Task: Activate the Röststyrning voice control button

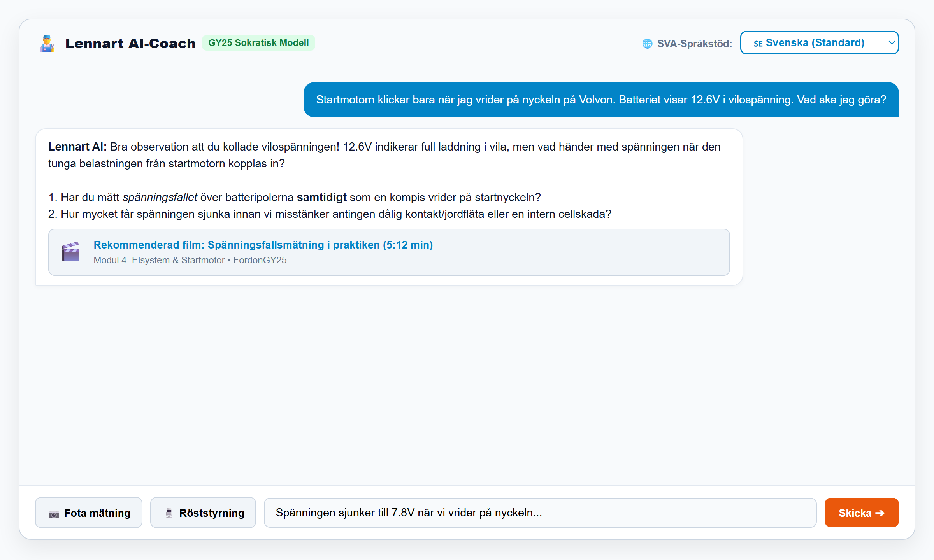Action: (203, 513)
